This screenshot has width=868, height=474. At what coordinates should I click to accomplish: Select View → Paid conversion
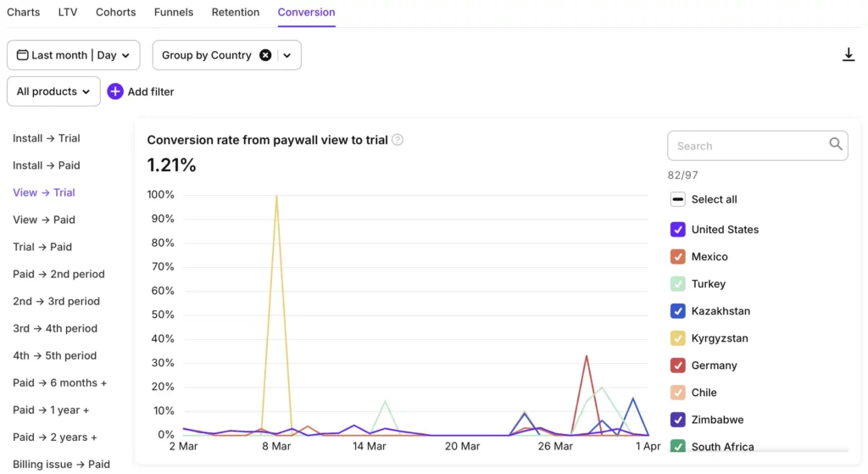[44, 220]
